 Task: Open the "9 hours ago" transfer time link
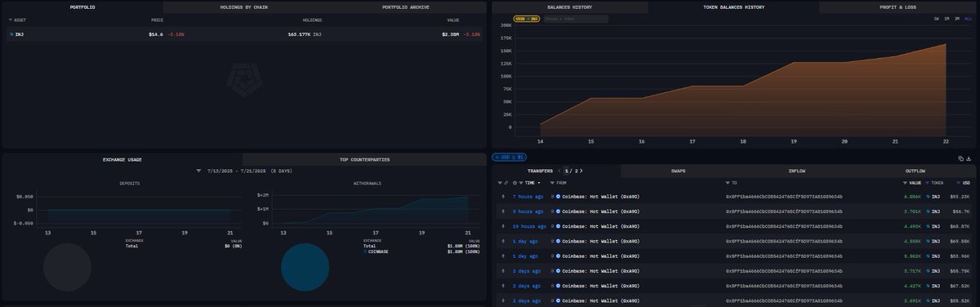(x=528, y=211)
